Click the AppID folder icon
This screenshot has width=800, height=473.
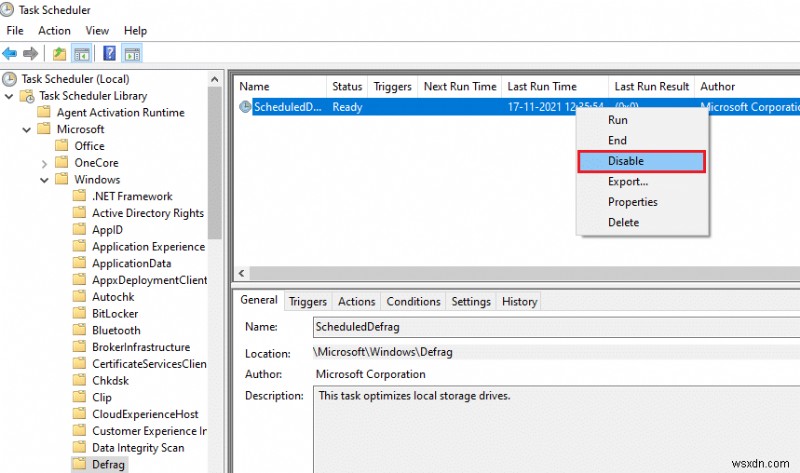(79, 230)
